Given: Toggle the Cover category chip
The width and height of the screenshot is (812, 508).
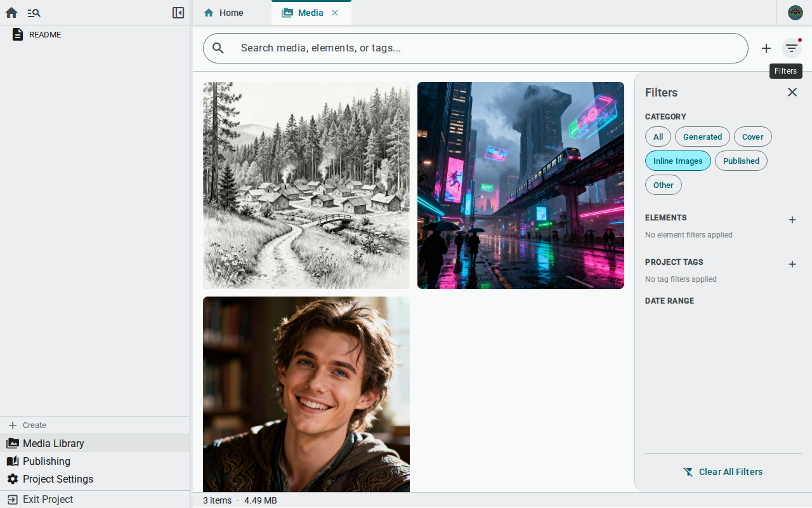Looking at the screenshot, I should (753, 137).
